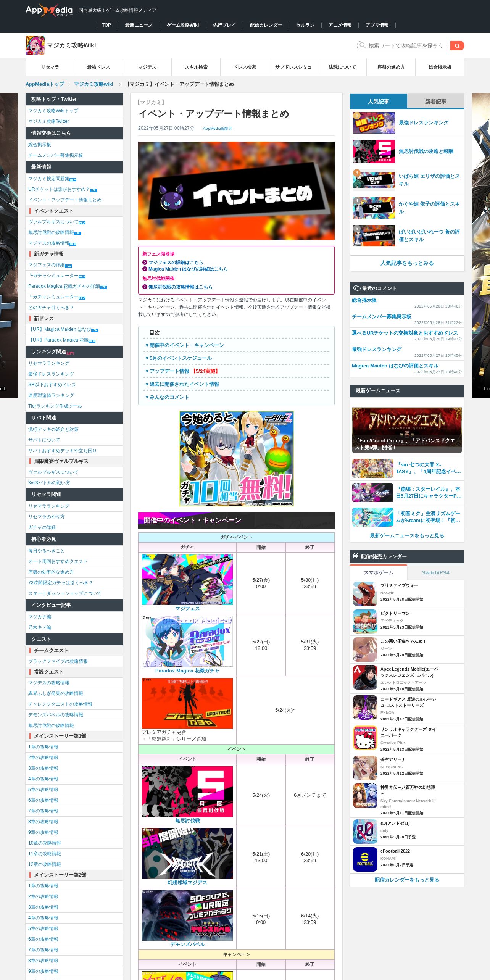This screenshot has width=490, height=980.
Task: Select the スキル検索 wiki menu tab
Action: pos(196,67)
